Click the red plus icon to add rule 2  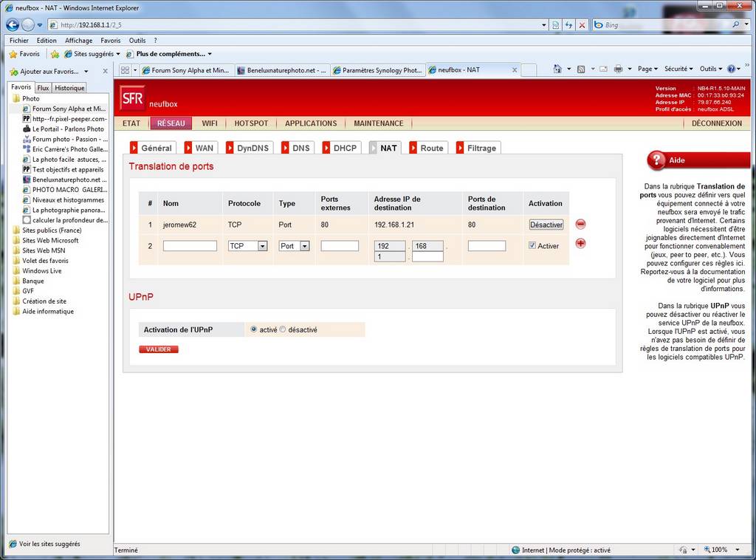[580, 244]
